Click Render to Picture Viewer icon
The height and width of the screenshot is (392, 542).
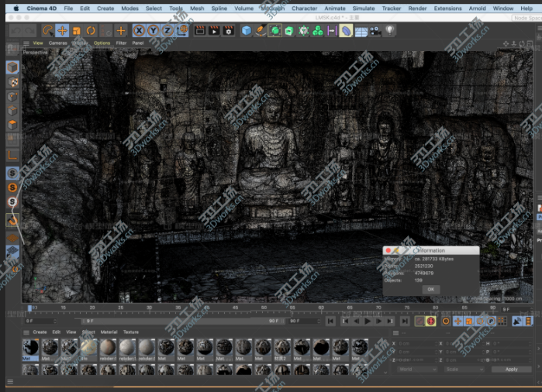tap(214, 31)
